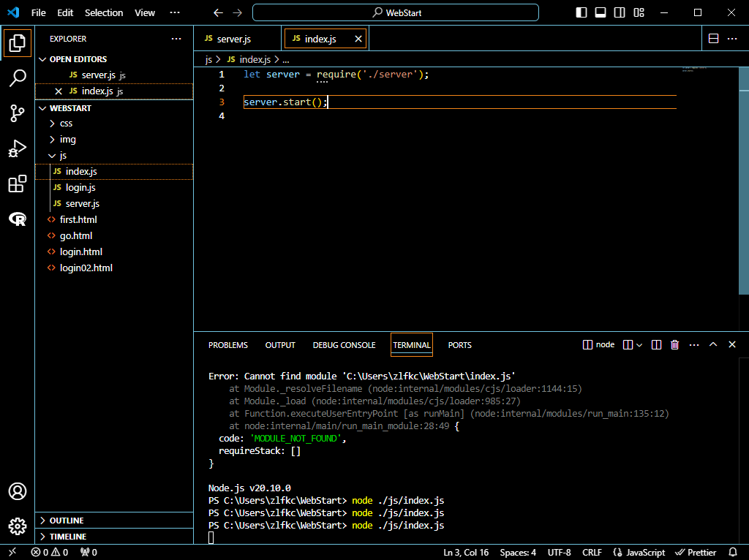Close the terminal panel
Image resolution: width=749 pixels, height=560 pixels.
tap(731, 344)
